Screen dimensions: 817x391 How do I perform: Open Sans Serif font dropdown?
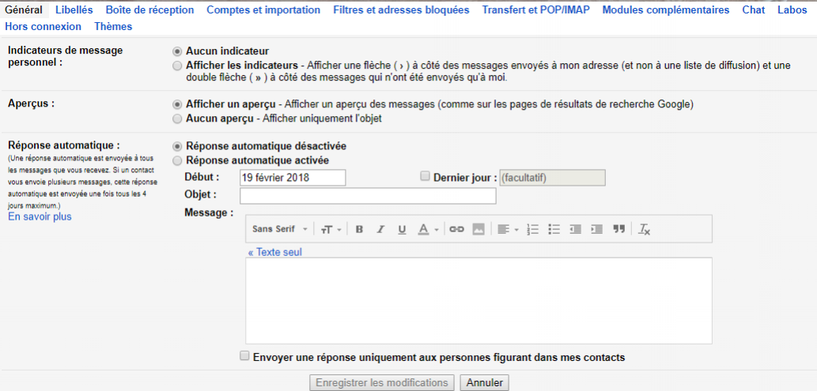point(280,229)
